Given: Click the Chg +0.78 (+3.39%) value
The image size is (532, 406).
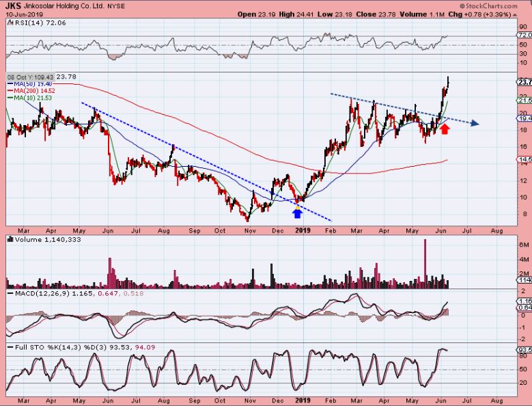Looking at the screenshot, I should click(x=479, y=14).
